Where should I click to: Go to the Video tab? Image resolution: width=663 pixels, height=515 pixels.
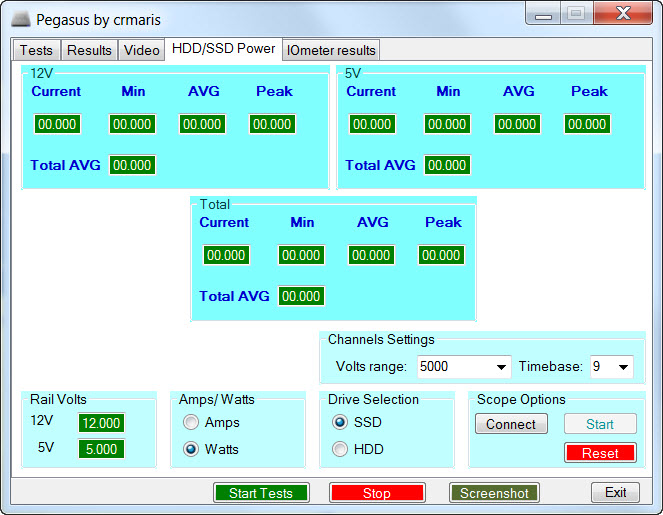coord(141,51)
